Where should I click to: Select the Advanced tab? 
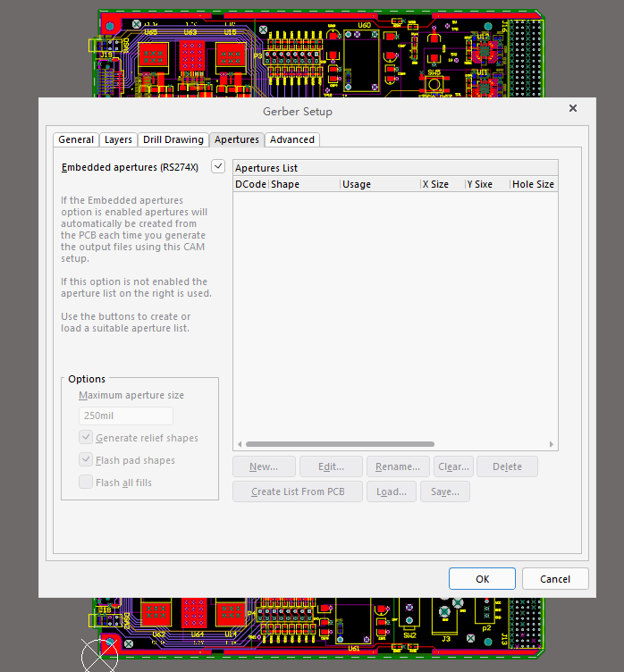point(292,139)
